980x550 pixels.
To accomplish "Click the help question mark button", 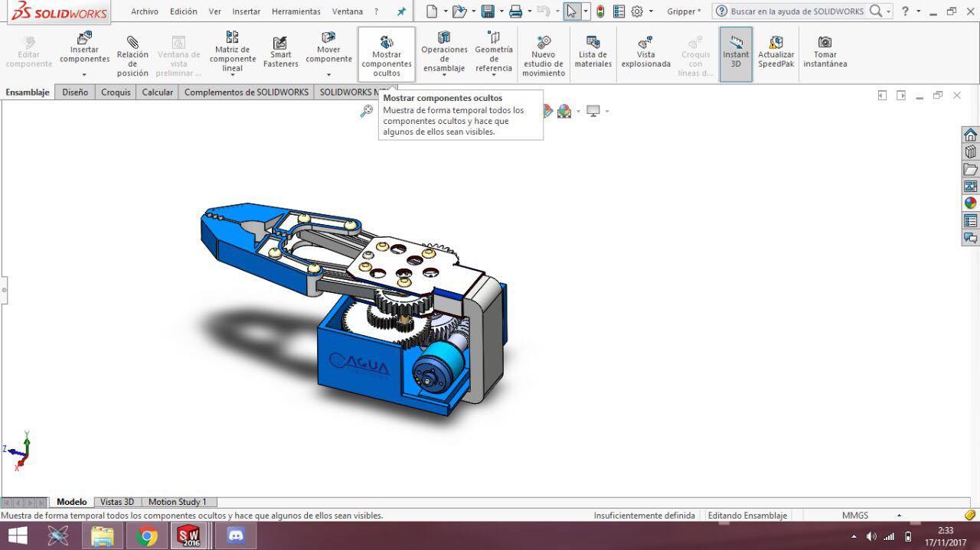I will [906, 11].
